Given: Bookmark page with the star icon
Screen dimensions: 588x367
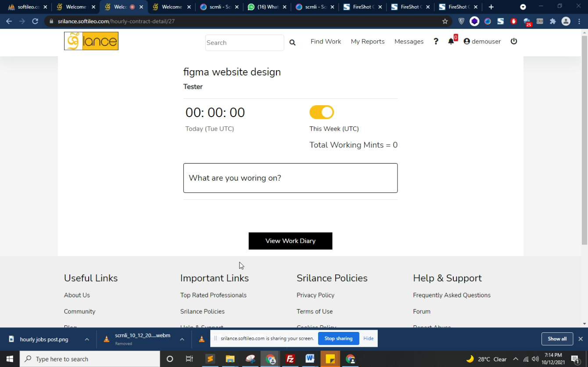Looking at the screenshot, I should tap(445, 21).
